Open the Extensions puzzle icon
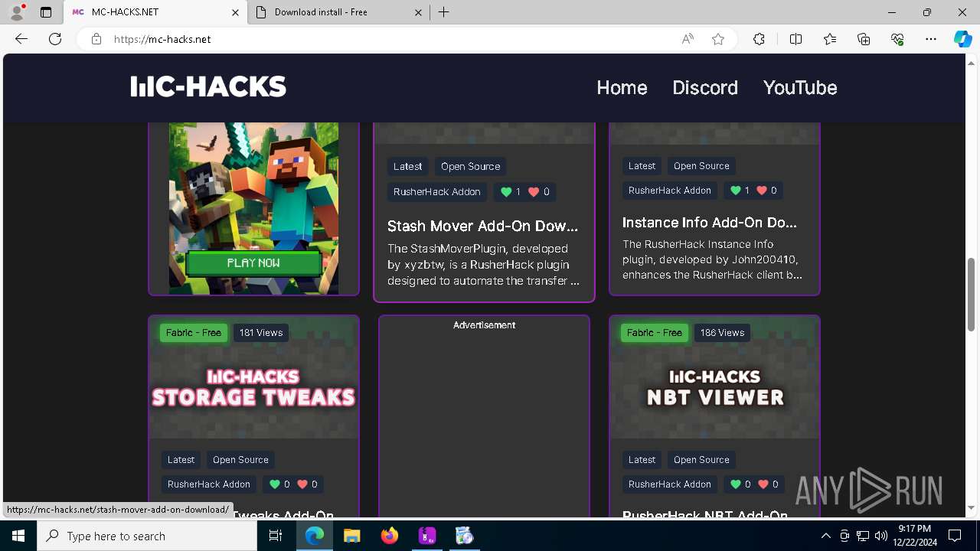980x551 pixels. [x=759, y=39]
